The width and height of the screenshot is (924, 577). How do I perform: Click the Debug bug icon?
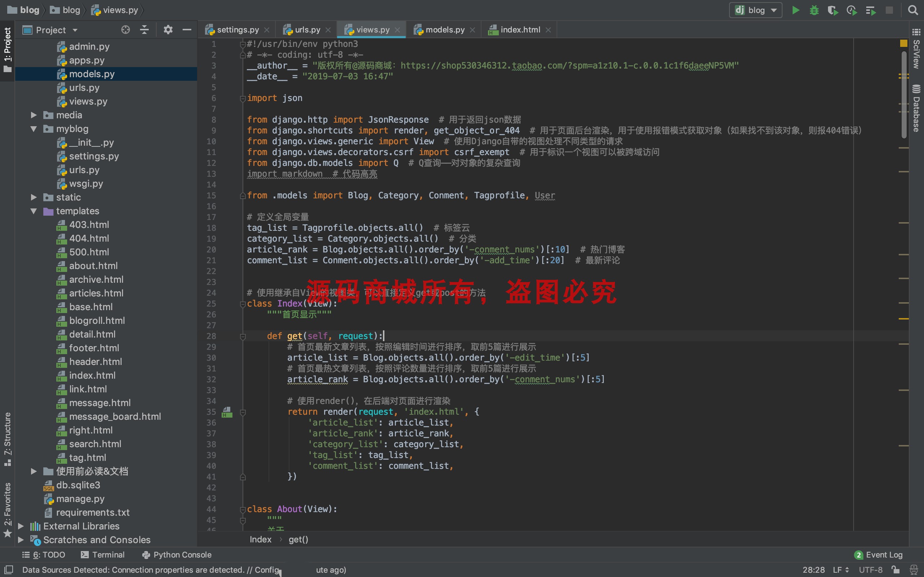814,10
